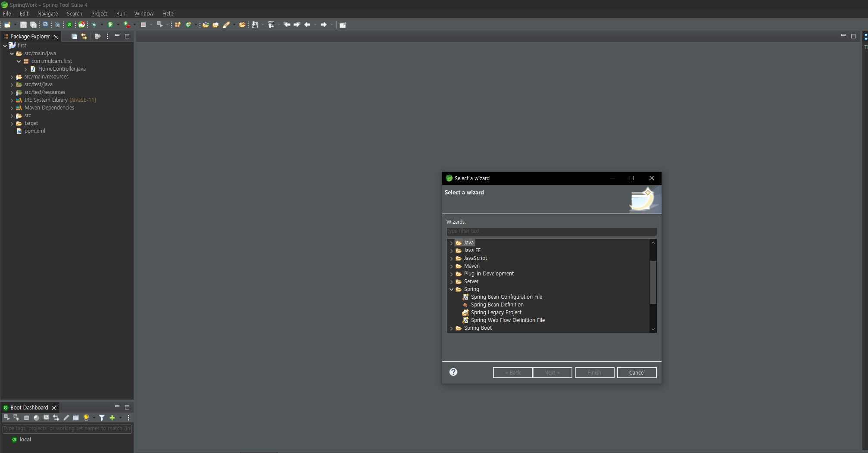Click the Cancel button in wizard dialog
868x453 pixels.
click(637, 372)
